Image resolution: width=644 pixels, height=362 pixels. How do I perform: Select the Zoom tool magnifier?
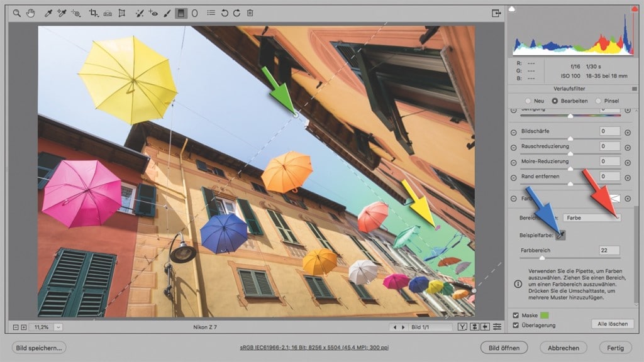tap(16, 13)
